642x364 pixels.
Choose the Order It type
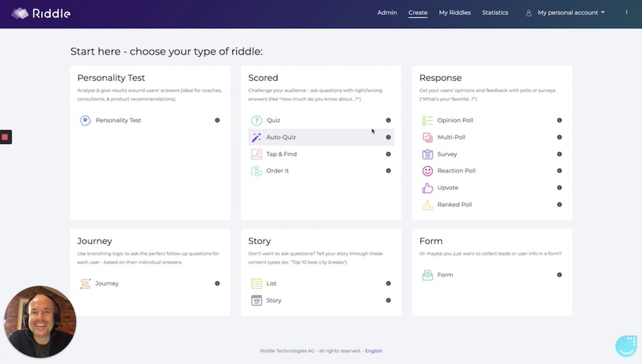coord(277,171)
